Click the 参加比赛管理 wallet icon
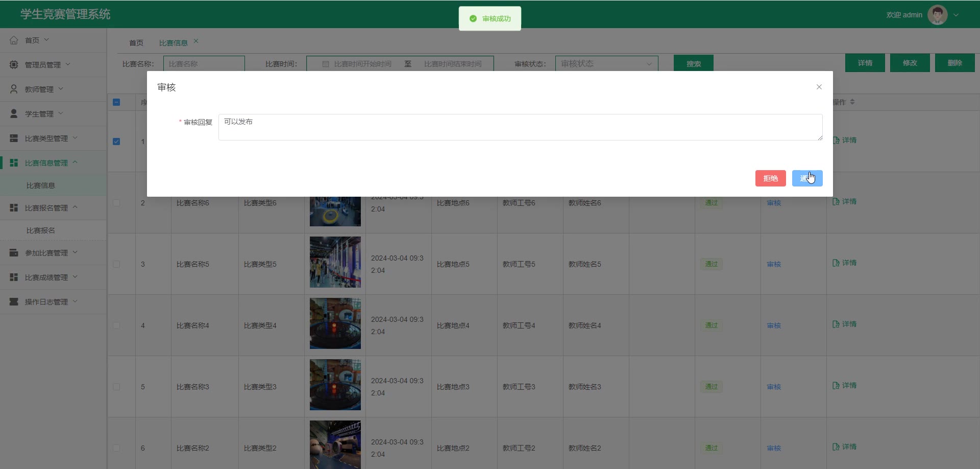 tap(14, 252)
